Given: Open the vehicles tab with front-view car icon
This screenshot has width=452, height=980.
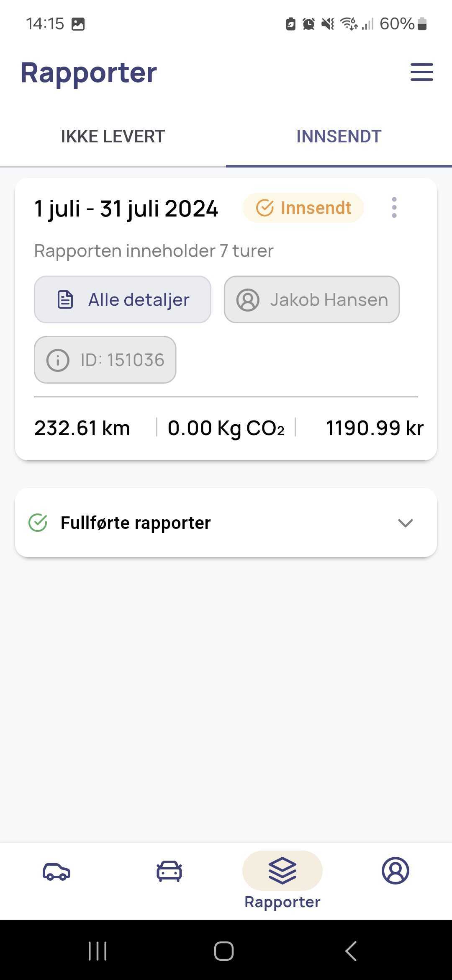Looking at the screenshot, I should [x=169, y=872].
